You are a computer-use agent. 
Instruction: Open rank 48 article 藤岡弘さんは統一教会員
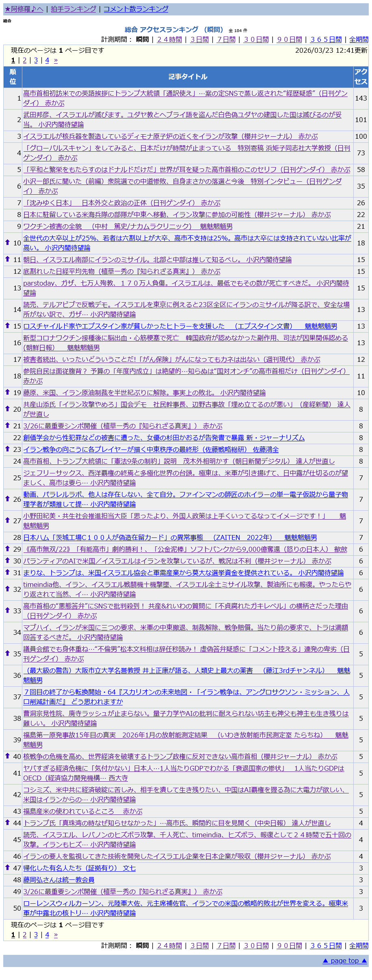click(59, 880)
